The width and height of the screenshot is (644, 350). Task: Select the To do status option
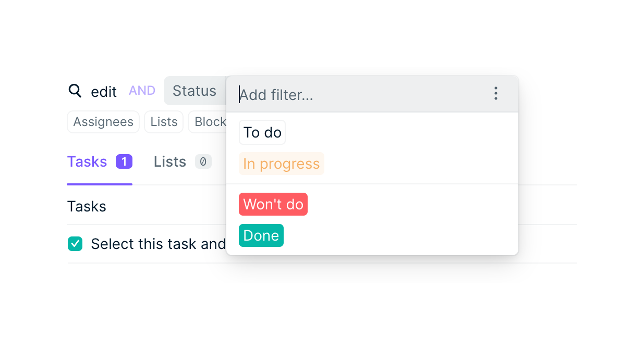262,132
